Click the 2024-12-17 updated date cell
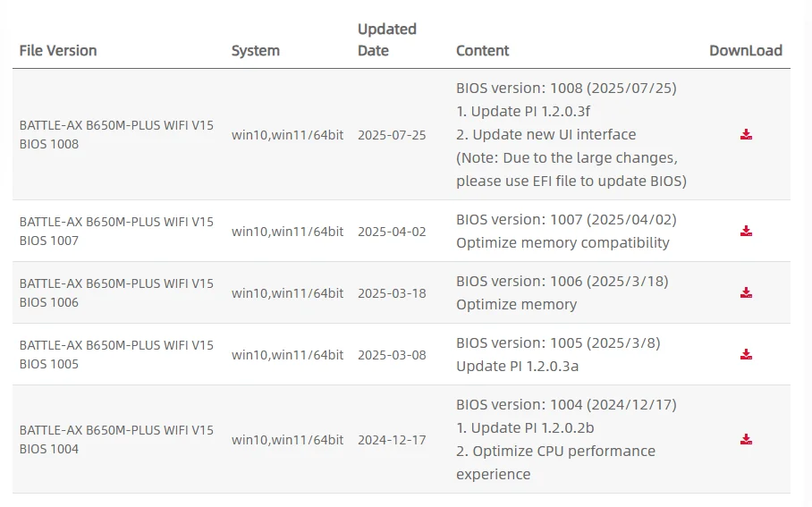 pyautogui.click(x=392, y=440)
